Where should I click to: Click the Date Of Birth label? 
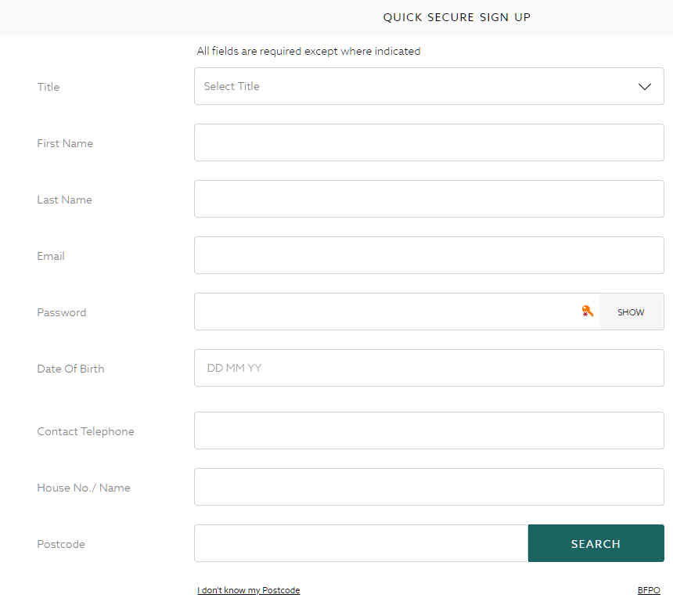tap(70, 368)
